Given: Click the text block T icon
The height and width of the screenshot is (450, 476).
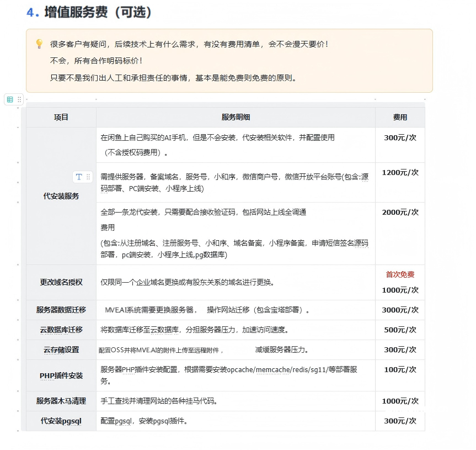Looking at the screenshot, I should click(79, 177).
